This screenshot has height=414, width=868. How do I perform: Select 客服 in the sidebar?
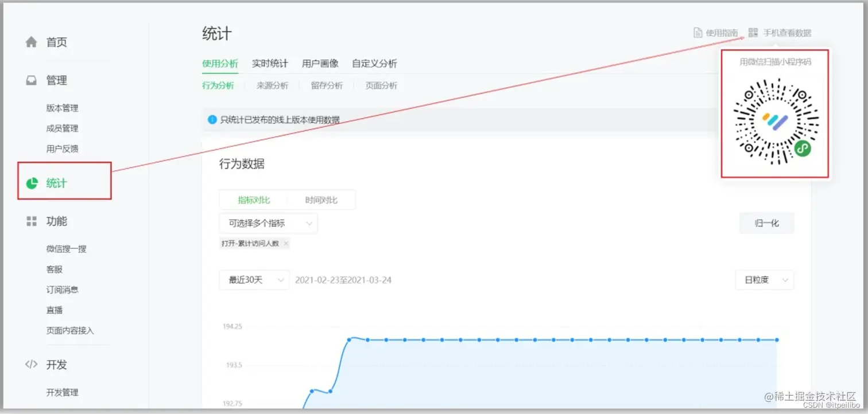coord(55,269)
